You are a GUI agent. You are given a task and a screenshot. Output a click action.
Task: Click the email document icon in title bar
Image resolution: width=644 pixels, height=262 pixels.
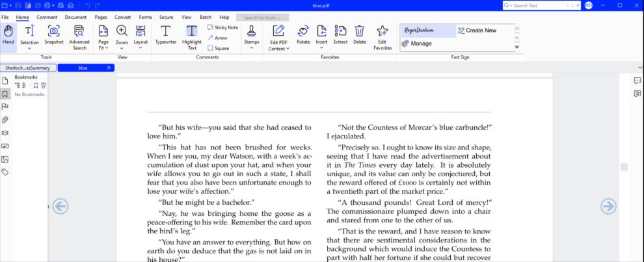click(71, 5)
